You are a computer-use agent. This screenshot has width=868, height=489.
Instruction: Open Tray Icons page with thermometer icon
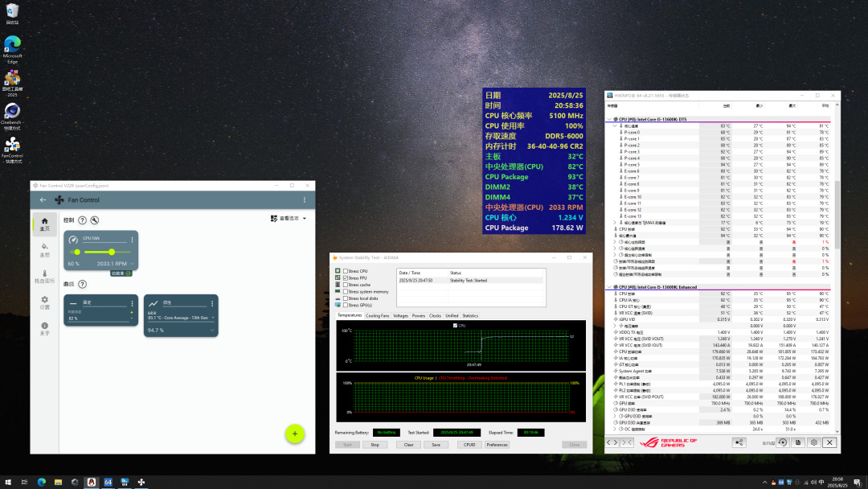point(44,277)
